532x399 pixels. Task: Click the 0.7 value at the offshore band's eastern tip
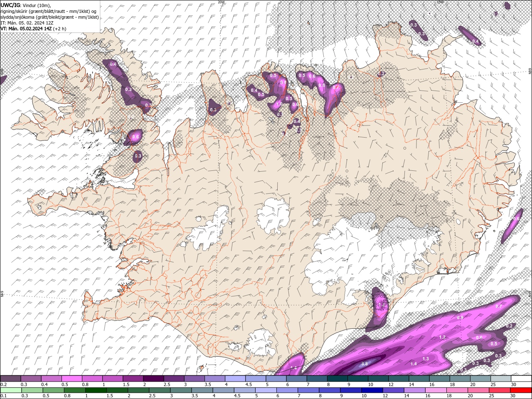tap(499, 306)
